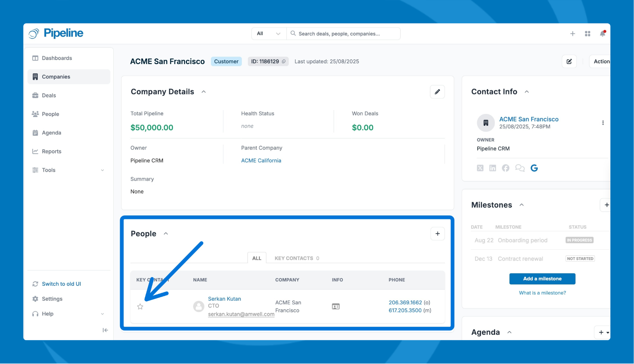Screen dimensions: 634x364
Task: Go to People in sidebar
Action: tap(69, 114)
